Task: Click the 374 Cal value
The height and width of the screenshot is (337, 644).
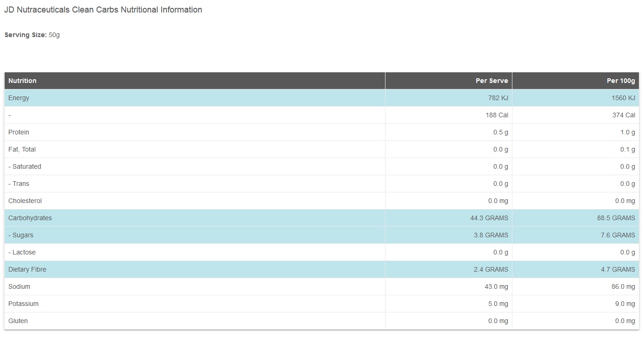Action: 624,115
